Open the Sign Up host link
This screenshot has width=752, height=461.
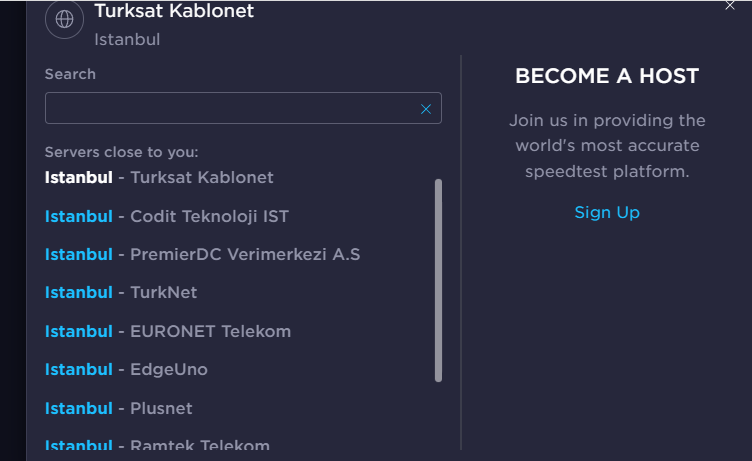(x=607, y=212)
